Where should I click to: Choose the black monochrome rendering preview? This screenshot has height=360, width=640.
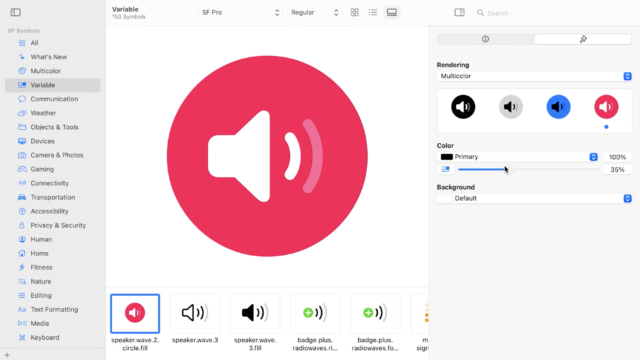coord(463,107)
